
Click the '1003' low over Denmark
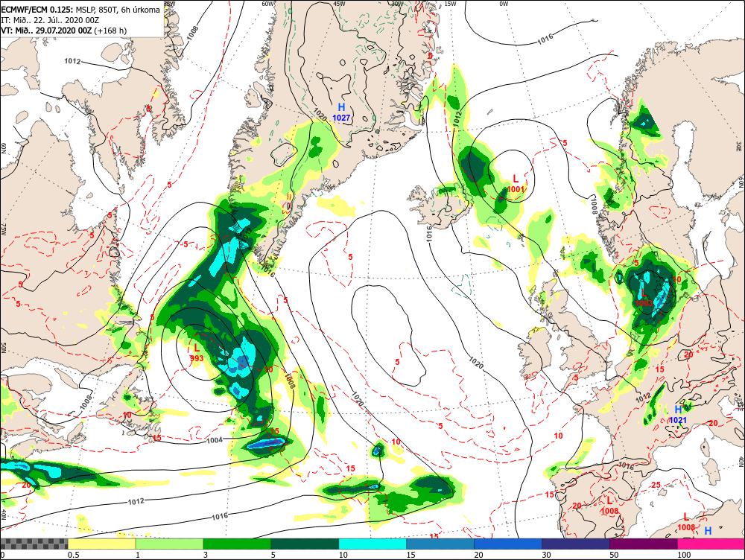point(644,302)
